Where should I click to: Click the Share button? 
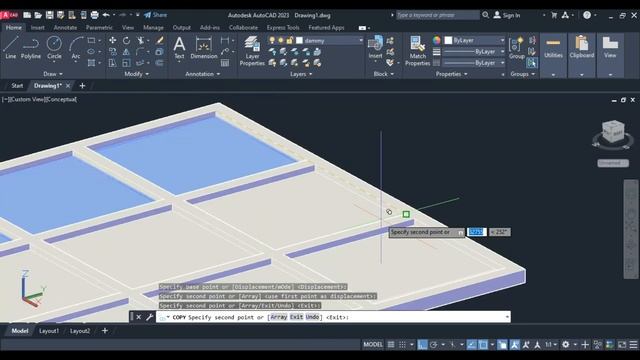click(156, 15)
